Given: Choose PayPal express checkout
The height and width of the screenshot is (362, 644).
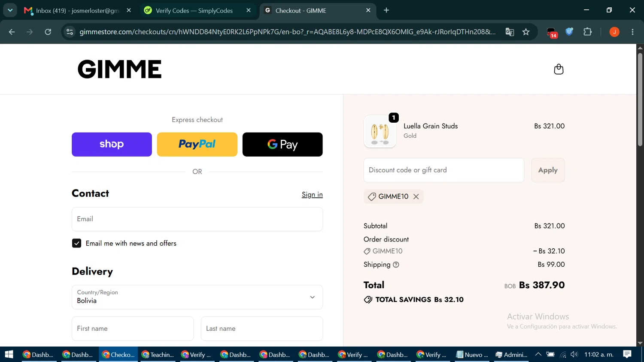Looking at the screenshot, I should pos(197,145).
